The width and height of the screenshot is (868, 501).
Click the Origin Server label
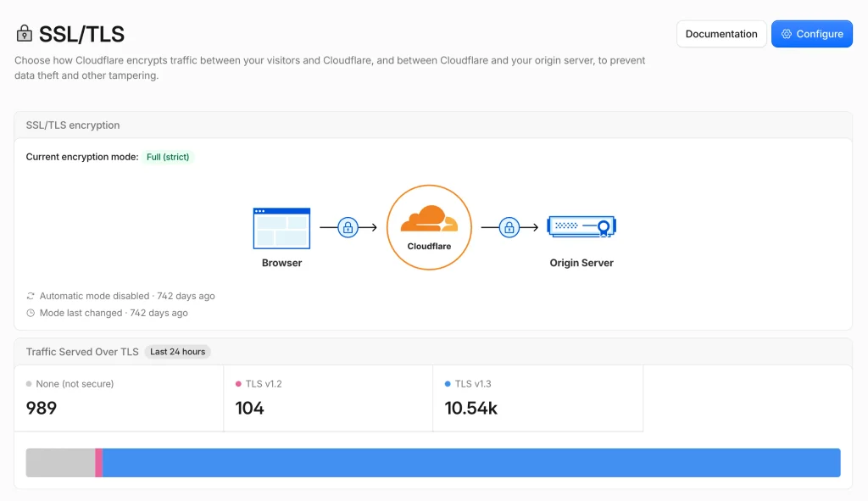coord(581,263)
